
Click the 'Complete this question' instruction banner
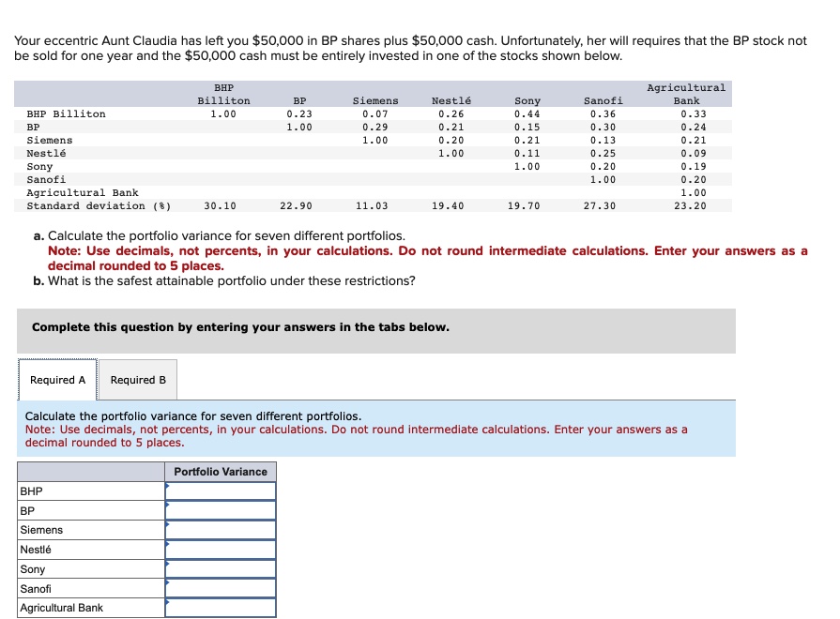[x=376, y=330]
